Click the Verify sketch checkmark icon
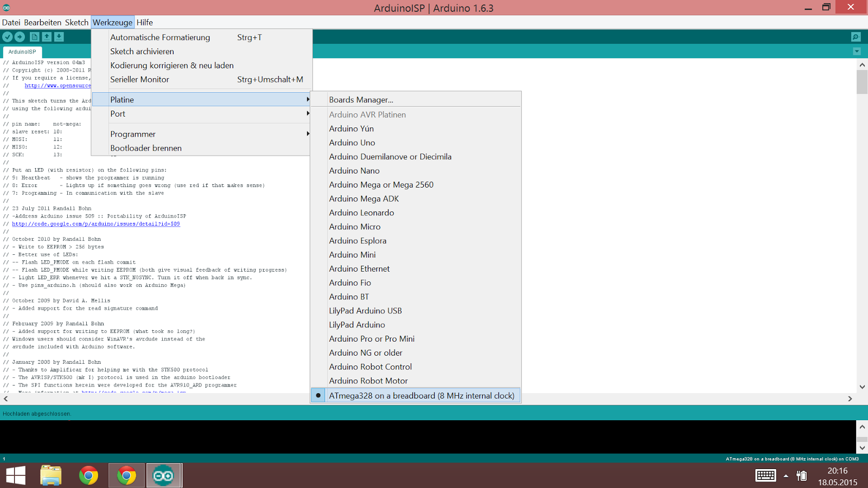 [8, 37]
